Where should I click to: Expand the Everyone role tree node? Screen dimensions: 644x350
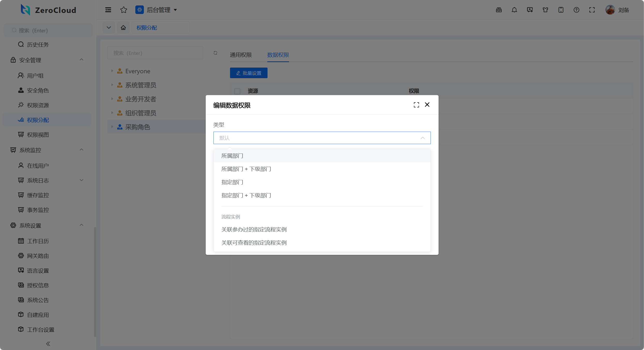tap(112, 71)
